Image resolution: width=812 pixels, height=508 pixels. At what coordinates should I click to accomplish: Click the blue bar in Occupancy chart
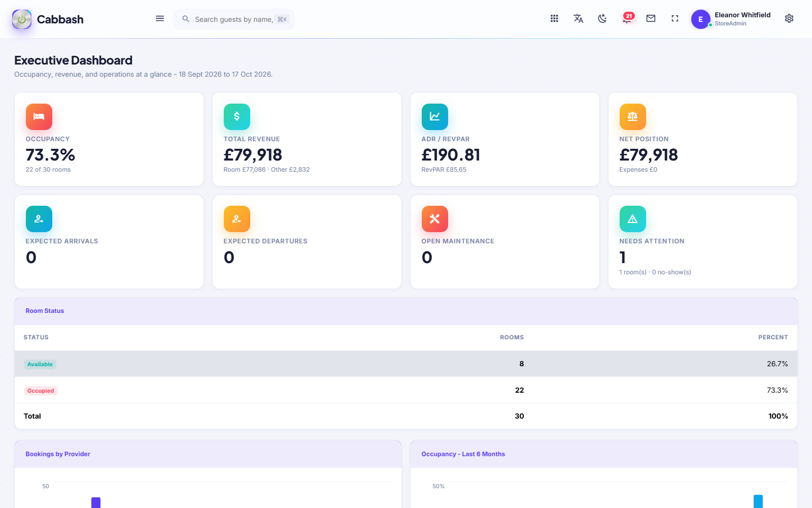(x=758, y=501)
